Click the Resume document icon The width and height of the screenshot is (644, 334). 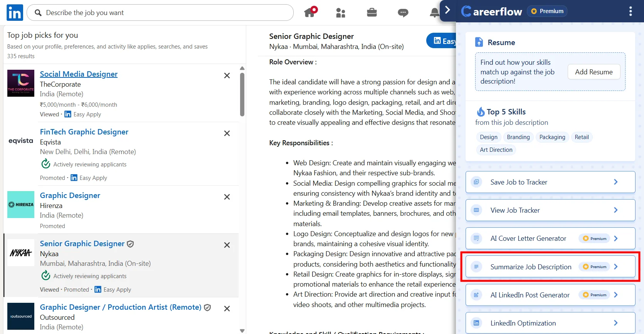[x=479, y=42]
